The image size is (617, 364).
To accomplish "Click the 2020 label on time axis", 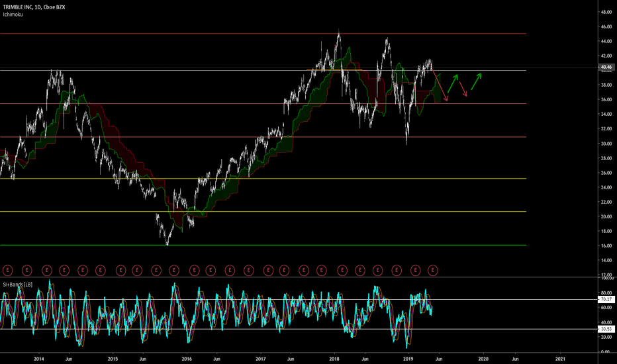I will point(483,359).
